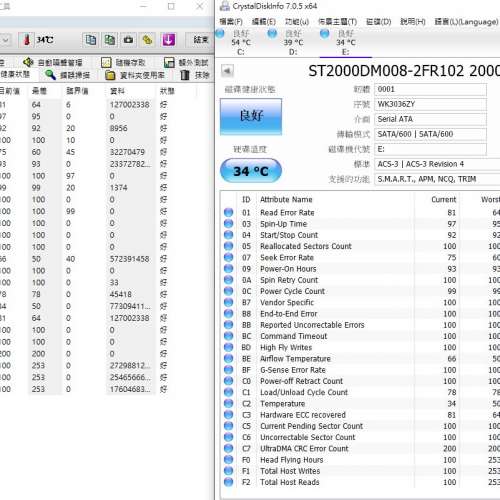Click status circle for Temperature C2 row
The height and width of the screenshot is (500, 500).
tap(229, 403)
